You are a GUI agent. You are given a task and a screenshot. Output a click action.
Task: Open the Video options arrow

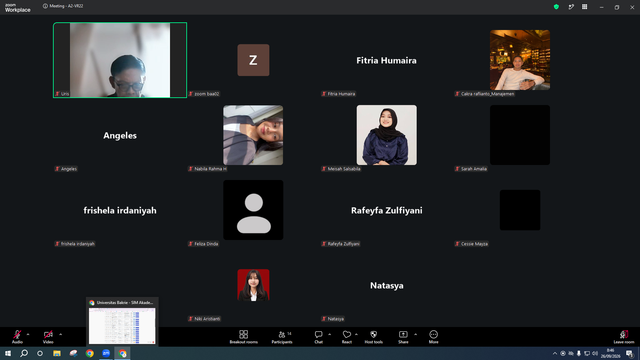click(x=60, y=334)
